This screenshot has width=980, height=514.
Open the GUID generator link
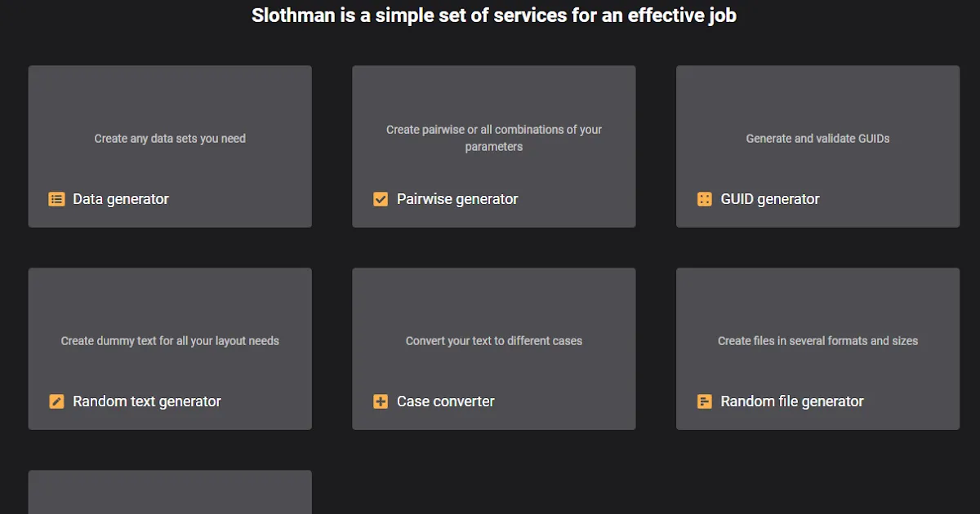pyautogui.click(x=770, y=199)
